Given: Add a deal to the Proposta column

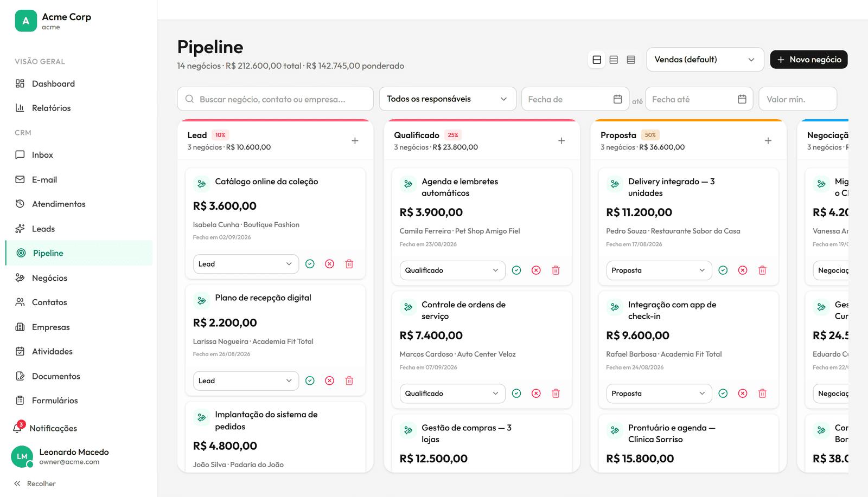Looking at the screenshot, I should click(768, 141).
